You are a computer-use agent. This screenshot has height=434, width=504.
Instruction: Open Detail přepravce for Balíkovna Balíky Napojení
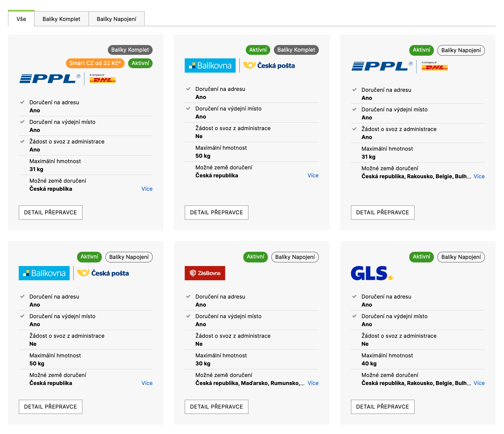click(x=50, y=407)
